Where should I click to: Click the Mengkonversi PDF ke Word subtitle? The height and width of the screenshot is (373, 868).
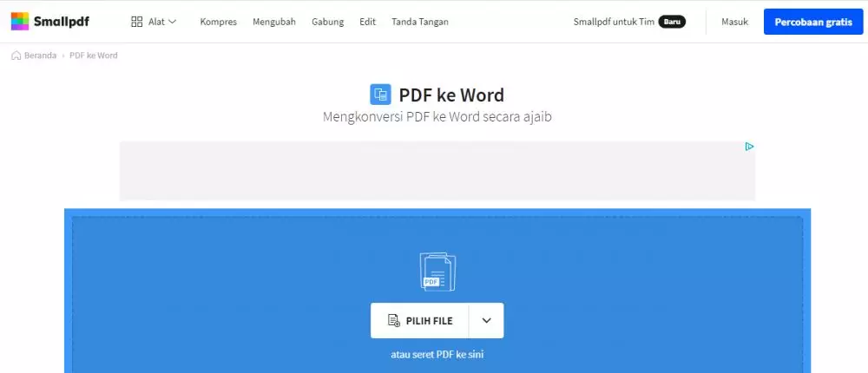(x=437, y=117)
